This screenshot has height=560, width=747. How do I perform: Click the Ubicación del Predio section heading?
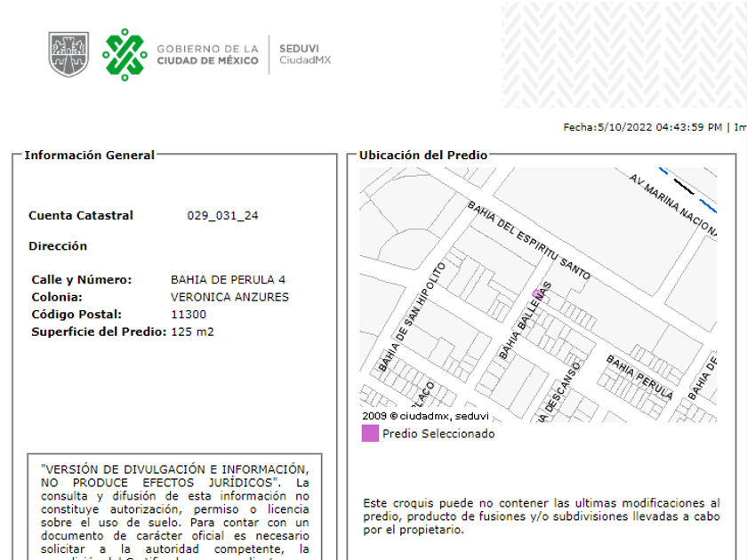click(423, 156)
